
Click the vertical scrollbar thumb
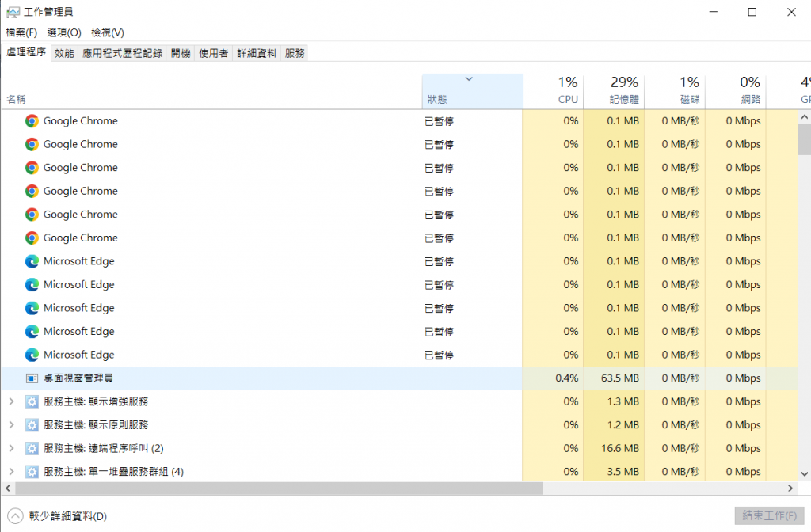(x=805, y=139)
